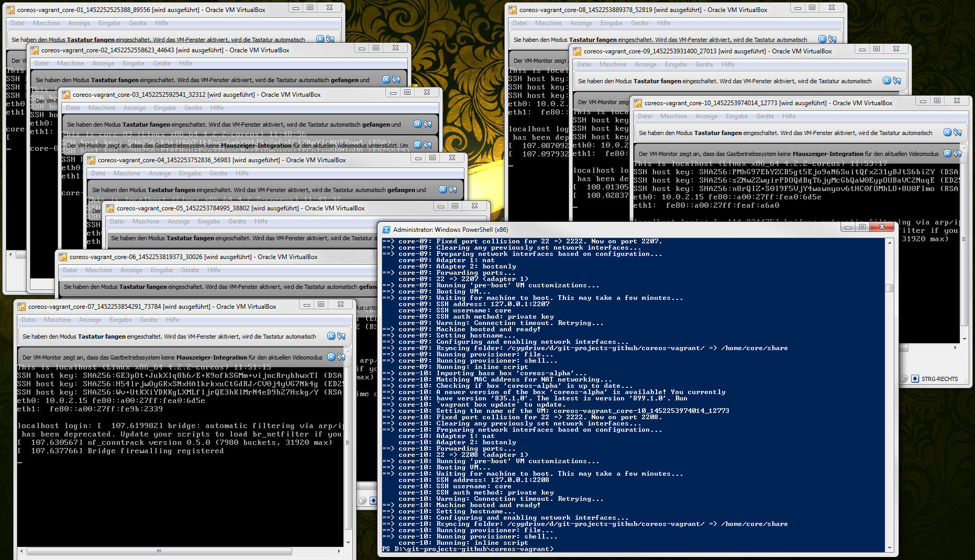This screenshot has height=560, width=975.
Task: Click STRG-RECHTS host key label in core-10
Action: tap(939, 379)
